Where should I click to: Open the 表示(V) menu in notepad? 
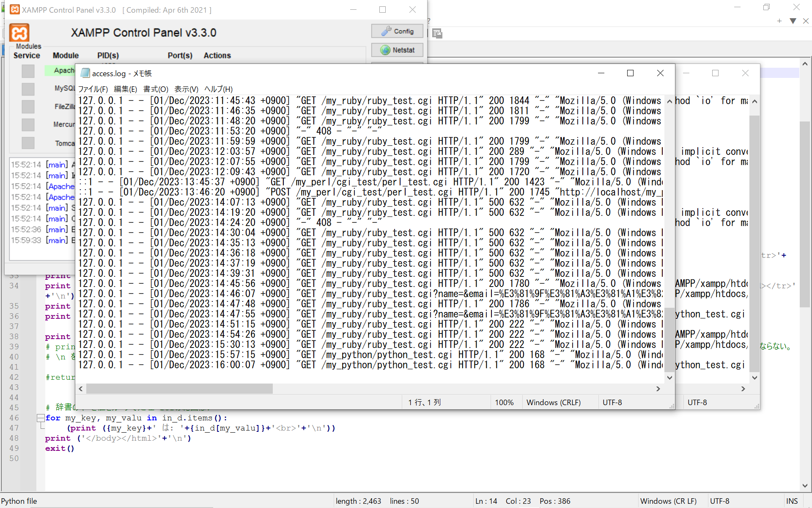[x=186, y=89]
